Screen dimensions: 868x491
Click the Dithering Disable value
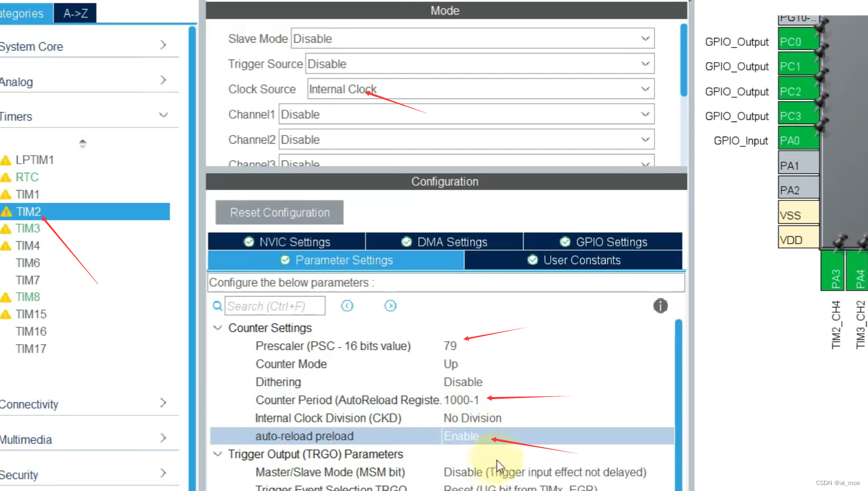[463, 382]
